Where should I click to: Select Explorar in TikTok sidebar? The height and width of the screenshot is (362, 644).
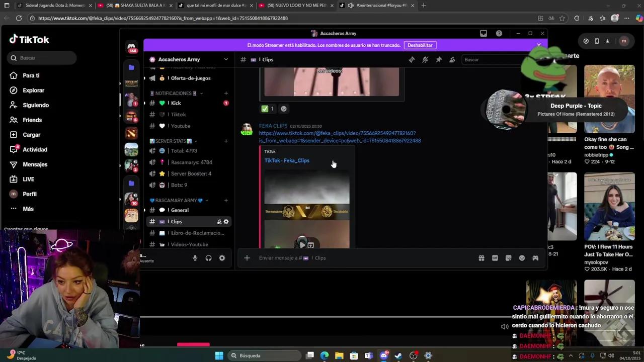click(33, 90)
